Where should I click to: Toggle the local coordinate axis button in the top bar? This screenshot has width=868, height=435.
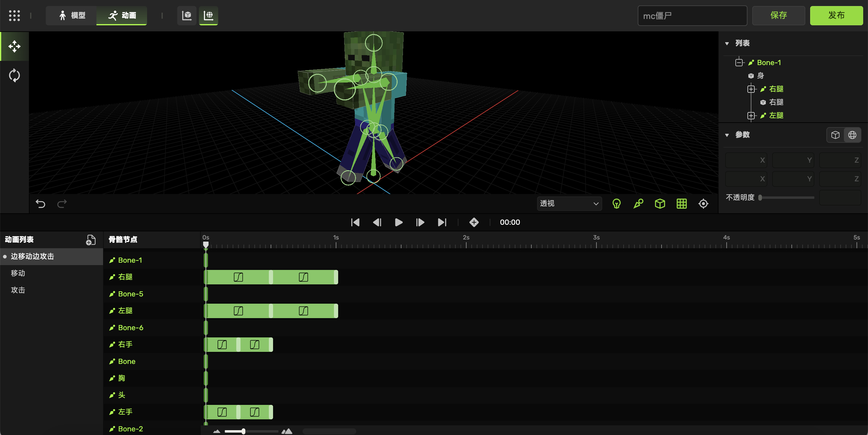tap(187, 15)
